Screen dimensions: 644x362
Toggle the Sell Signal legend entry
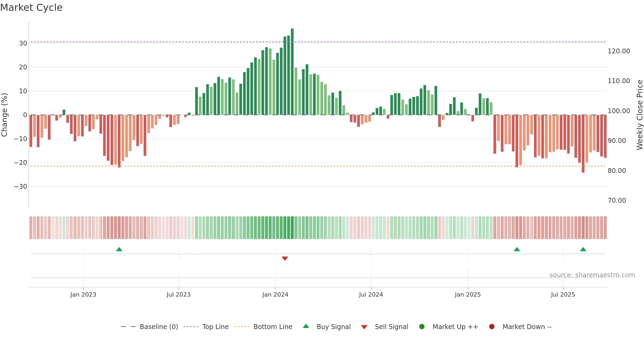385,327
